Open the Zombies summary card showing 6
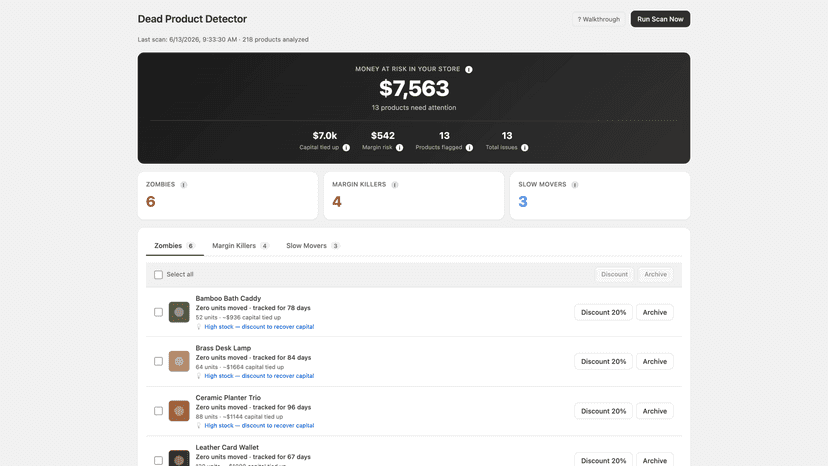 point(228,195)
